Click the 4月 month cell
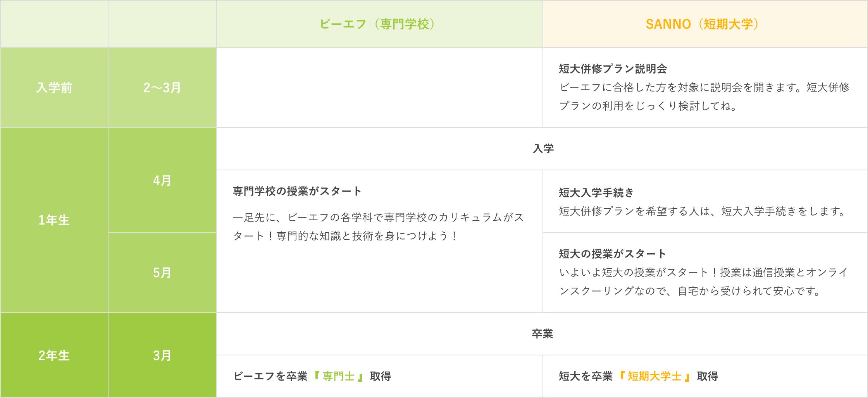 click(162, 180)
